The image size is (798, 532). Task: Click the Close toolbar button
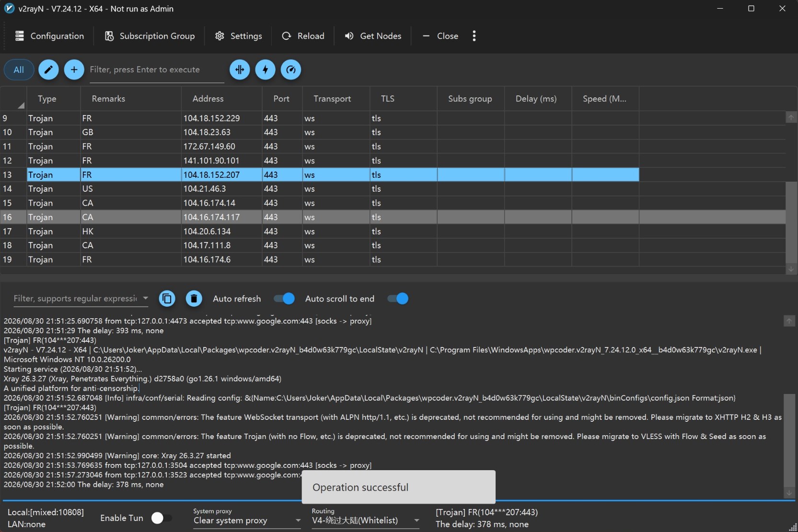[440, 36]
